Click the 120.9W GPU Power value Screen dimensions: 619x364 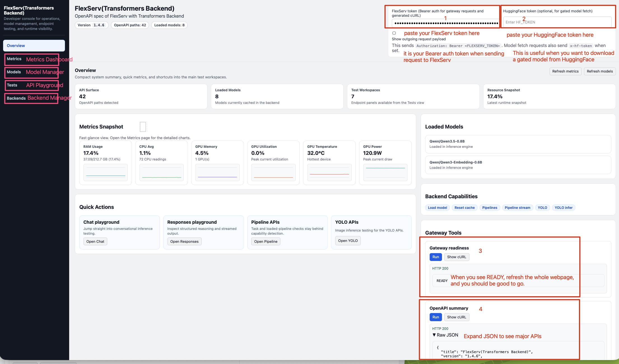(x=373, y=153)
